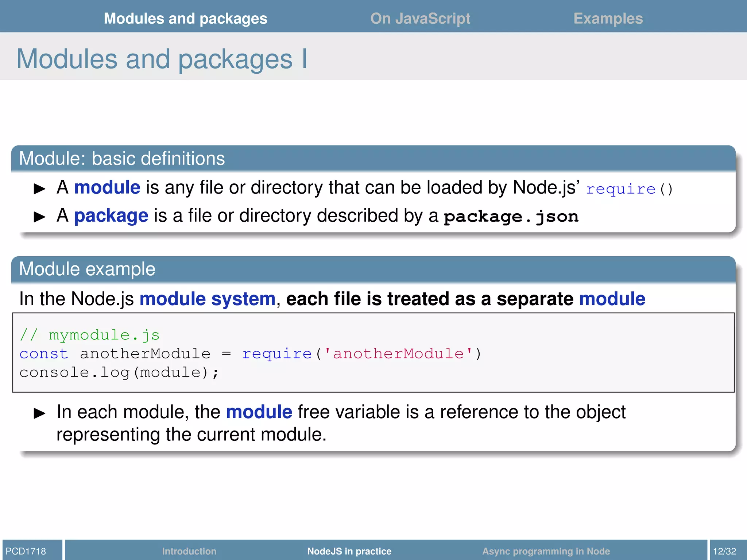Select the 'NodeJS in practice' footer link
Screen dimensions: 747x560
point(349,551)
